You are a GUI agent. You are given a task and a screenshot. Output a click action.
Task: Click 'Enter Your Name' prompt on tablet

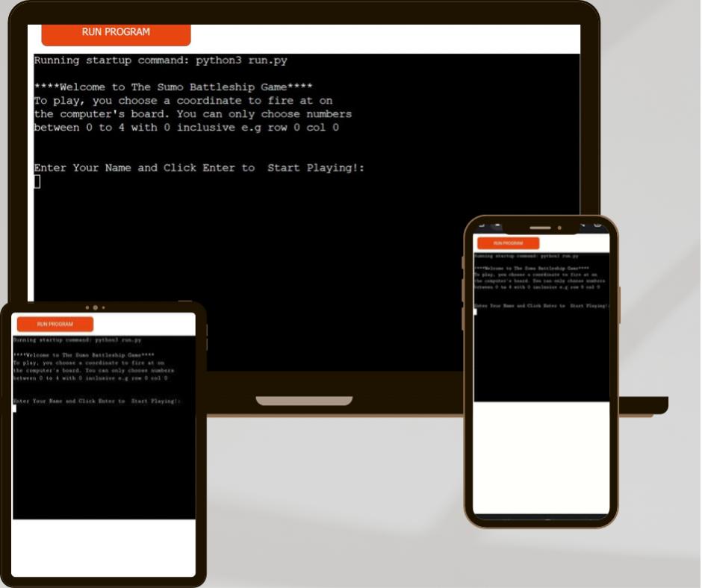coord(96,401)
